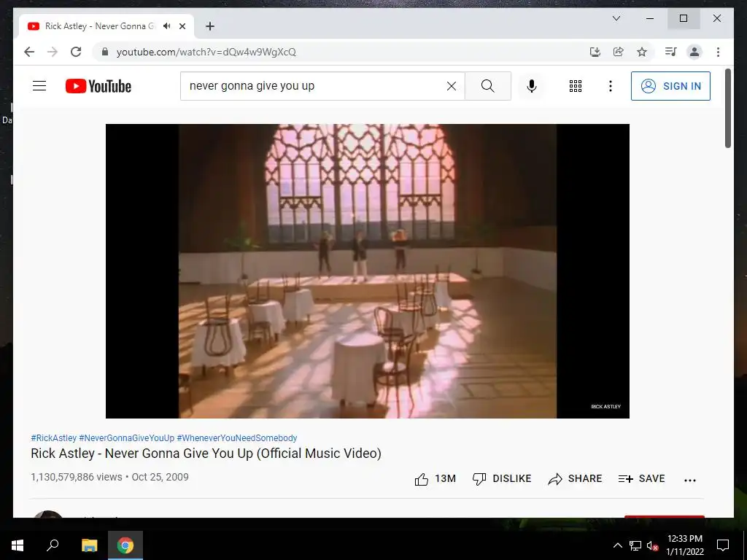Image resolution: width=747 pixels, height=560 pixels.
Task: View site info padlock icon
Action: coord(105,52)
